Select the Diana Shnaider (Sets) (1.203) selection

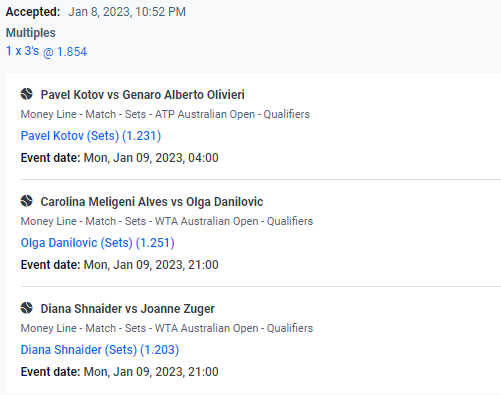[x=100, y=350]
